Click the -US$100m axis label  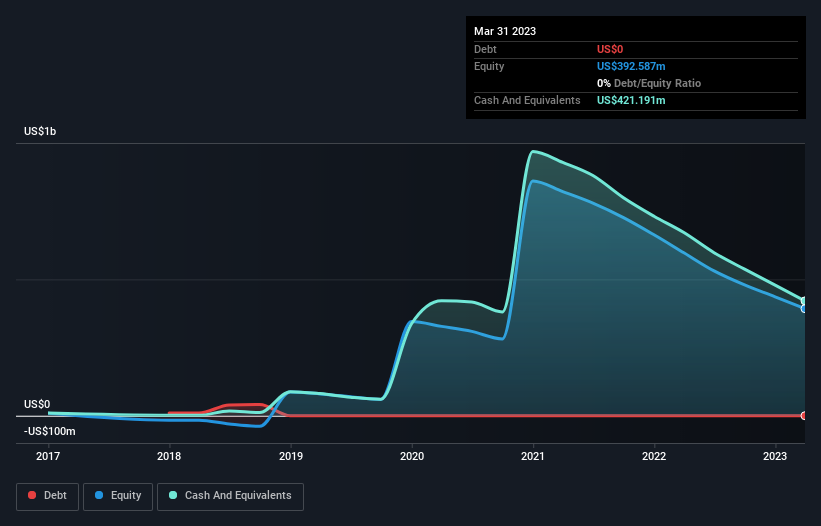[x=50, y=432]
